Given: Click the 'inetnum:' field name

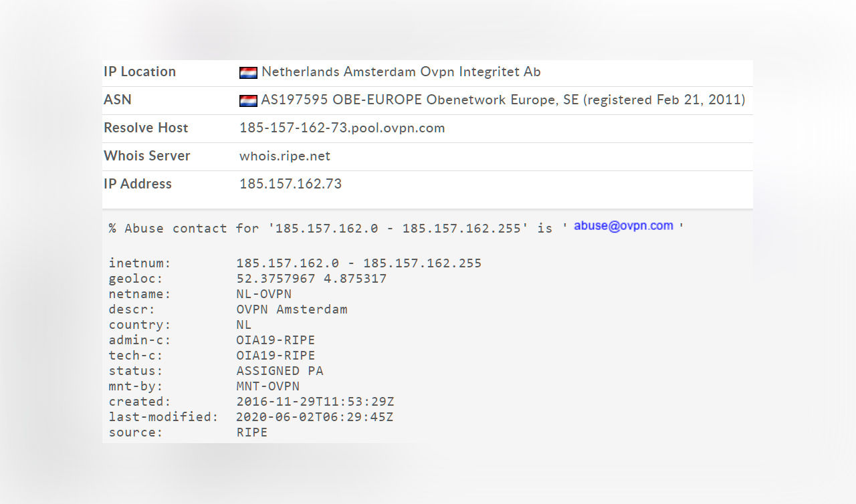Looking at the screenshot, I should coord(140,263).
